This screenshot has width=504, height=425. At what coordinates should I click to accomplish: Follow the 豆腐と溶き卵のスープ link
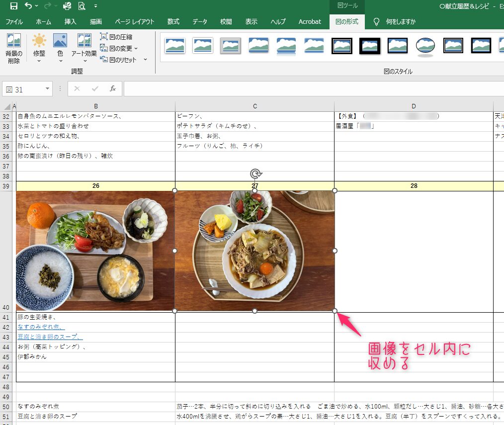[50, 337]
